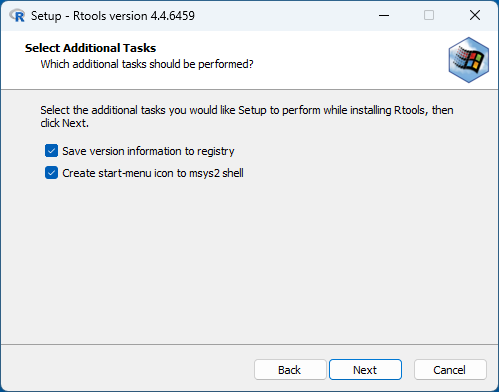Cancel the Rtools installation
The width and height of the screenshot is (499, 392).
pos(450,370)
